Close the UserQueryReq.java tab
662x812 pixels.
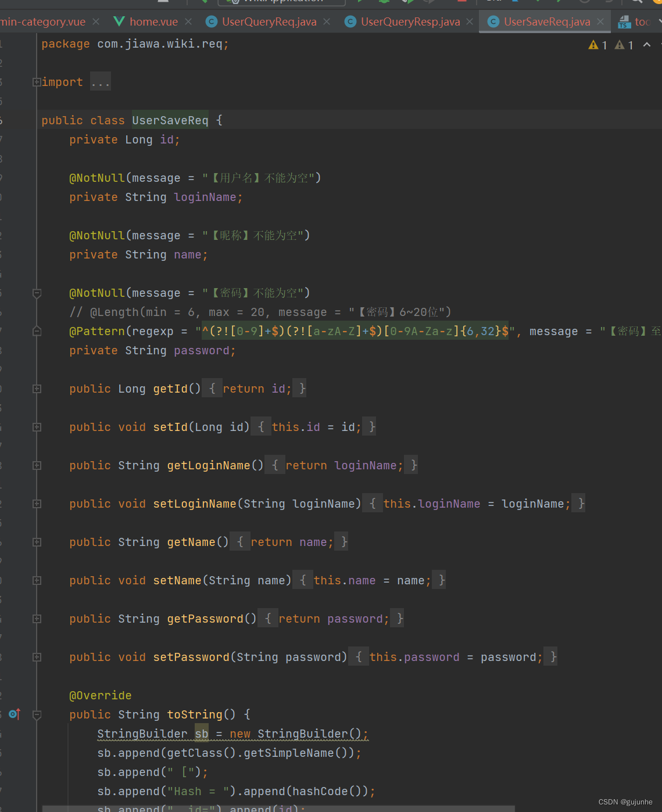click(x=327, y=21)
